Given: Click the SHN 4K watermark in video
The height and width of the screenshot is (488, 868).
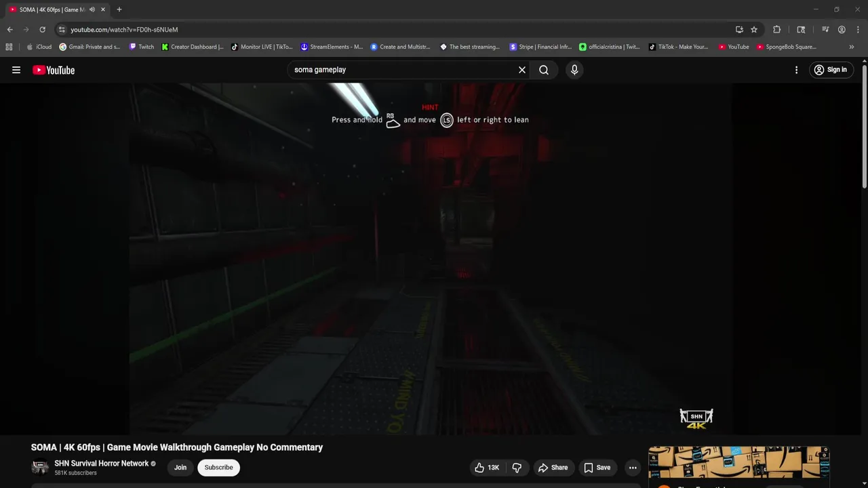Looking at the screenshot, I should (696, 419).
